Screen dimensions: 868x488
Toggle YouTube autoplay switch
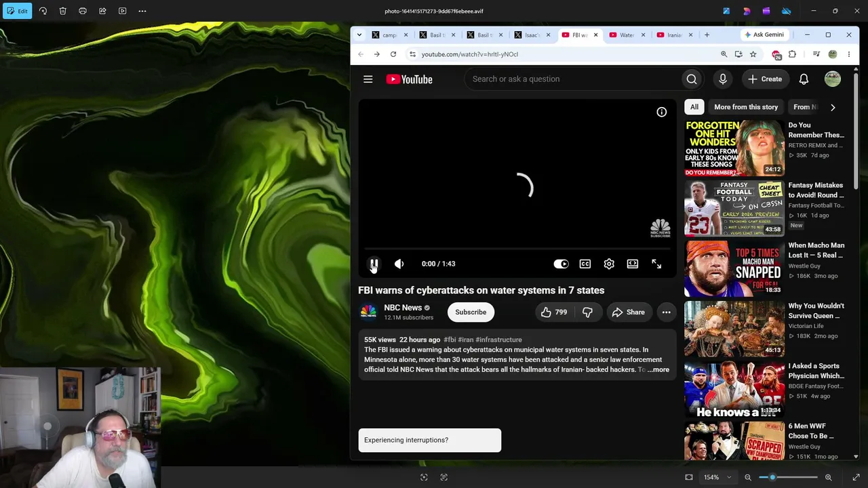click(561, 264)
